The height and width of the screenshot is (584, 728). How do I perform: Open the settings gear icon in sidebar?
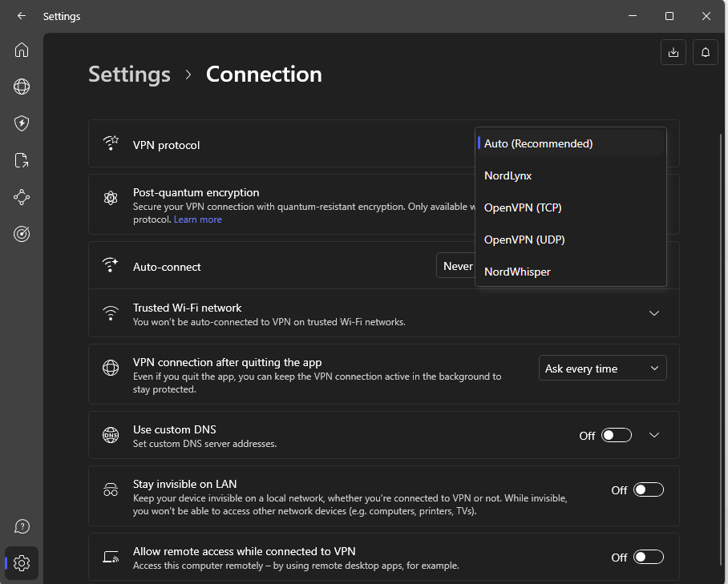click(x=22, y=563)
